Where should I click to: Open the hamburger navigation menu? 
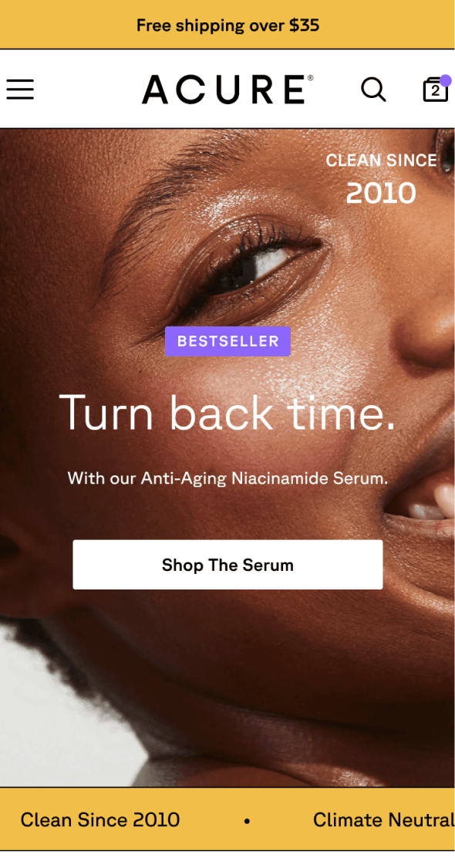(20, 90)
